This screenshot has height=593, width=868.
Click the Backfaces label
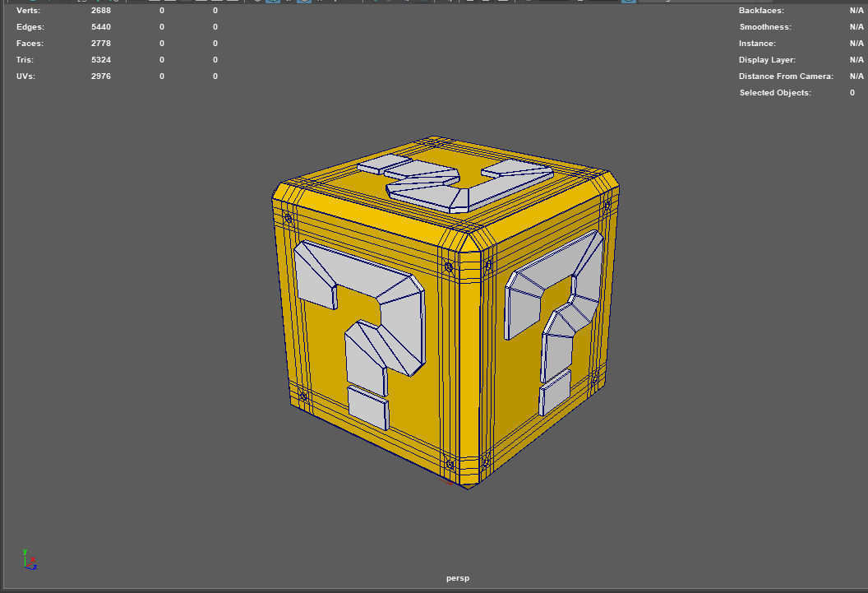(761, 11)
